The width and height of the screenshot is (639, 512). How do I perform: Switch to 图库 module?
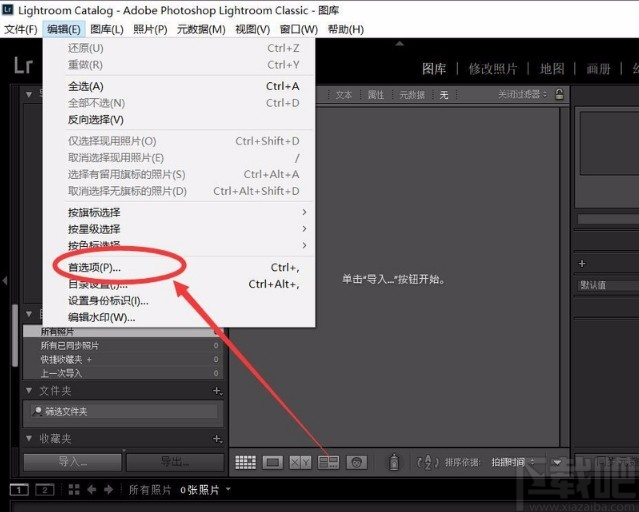434,69
